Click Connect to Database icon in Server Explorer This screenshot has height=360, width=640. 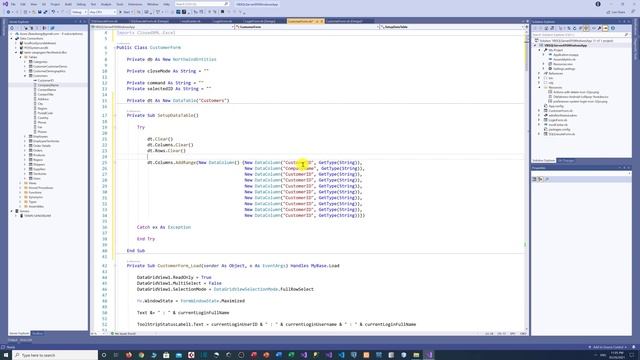point(26,28)
